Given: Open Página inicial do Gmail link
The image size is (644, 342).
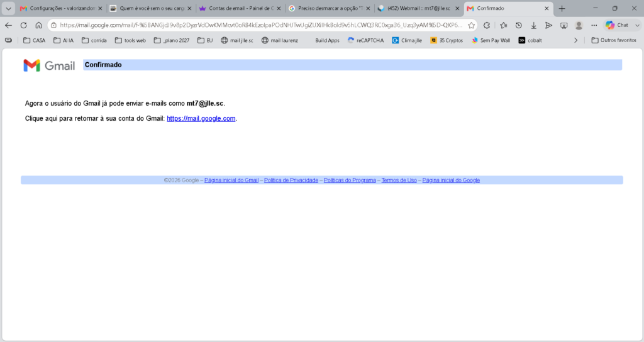Looking at the screenshot, I should point(231,180).
